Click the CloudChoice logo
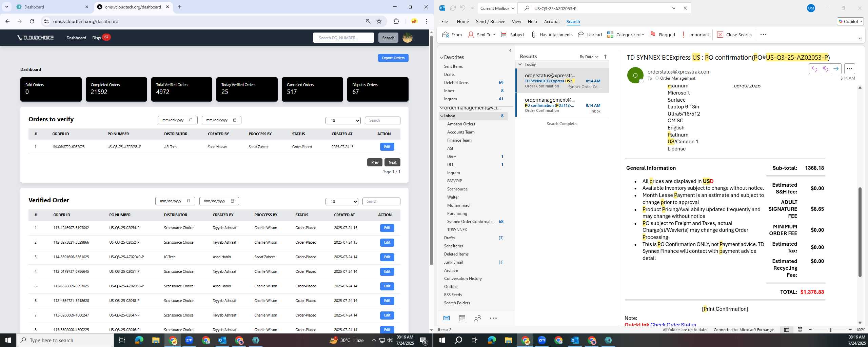Screen dimensions: 868x347 coord(36,38)
